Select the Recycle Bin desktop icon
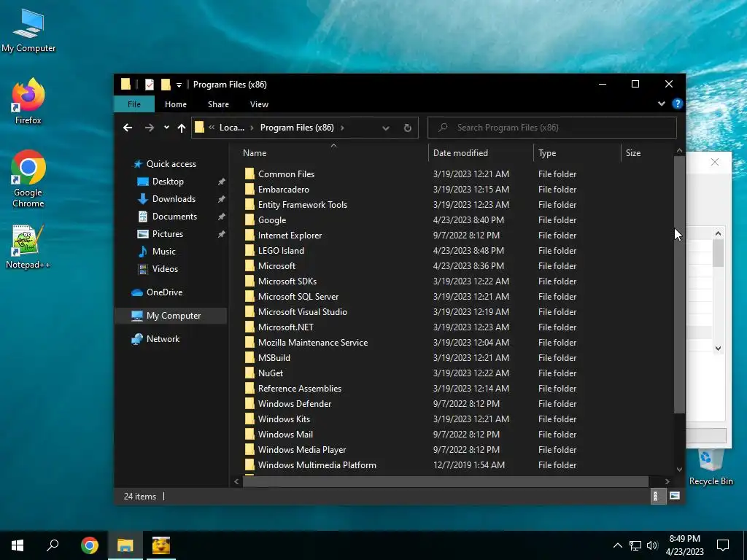747x560 pixels. [711, 467]
